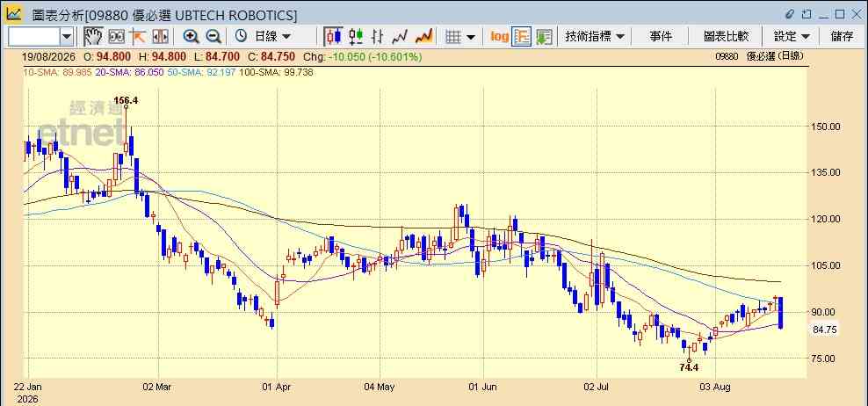Select the hand pan tool

pyautogui.click(x=93, y=37)
